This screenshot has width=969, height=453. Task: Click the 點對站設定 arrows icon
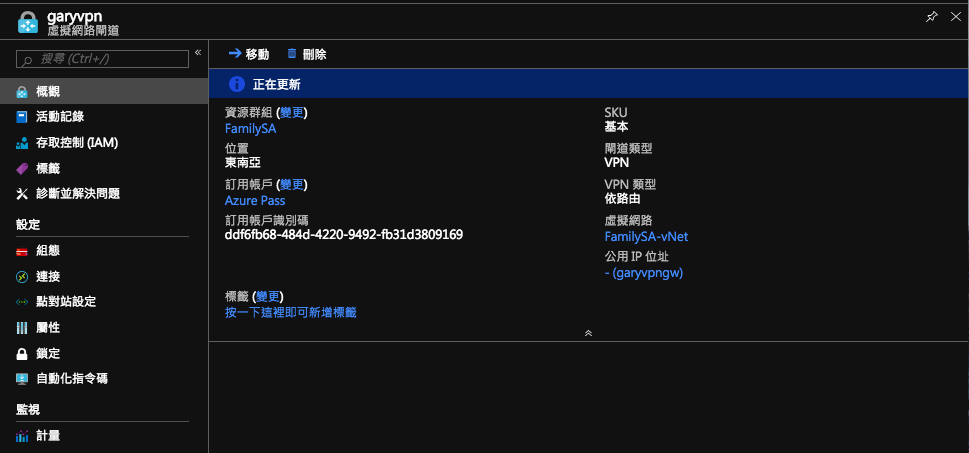click(x=22, y=302)
